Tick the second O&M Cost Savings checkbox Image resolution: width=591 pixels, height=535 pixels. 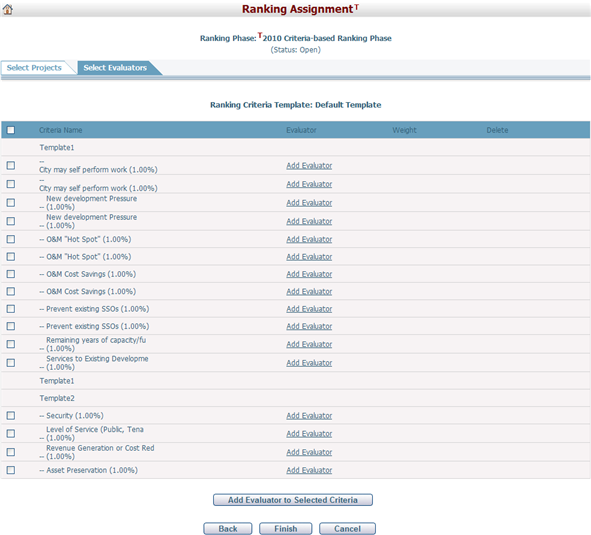pos(11,291)
